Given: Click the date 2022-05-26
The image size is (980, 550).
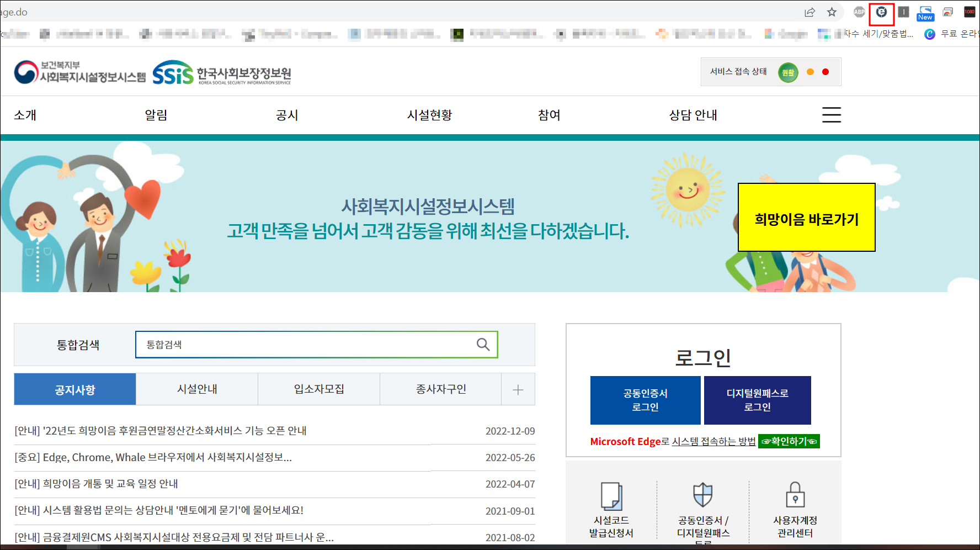Looking at the screenshot, I should coord(510,458).
